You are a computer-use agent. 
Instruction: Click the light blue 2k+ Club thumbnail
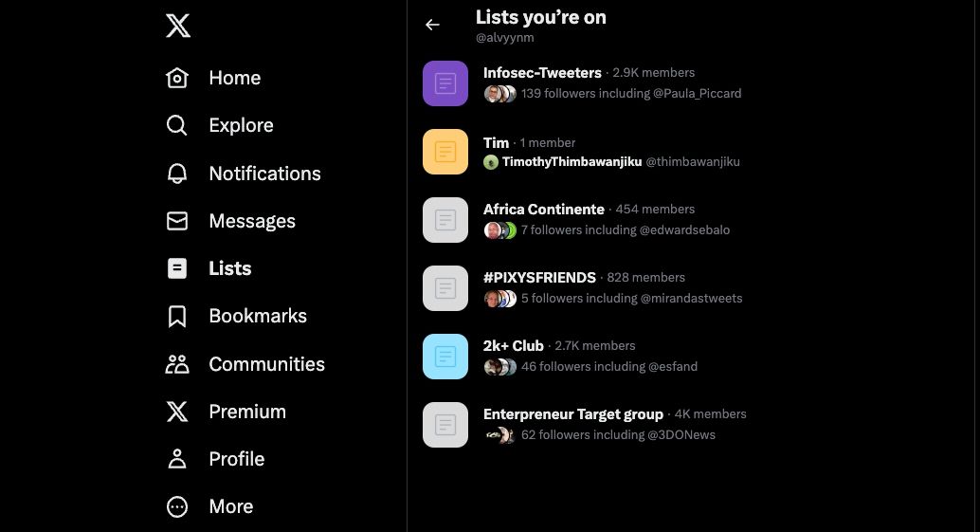(445, 357)
